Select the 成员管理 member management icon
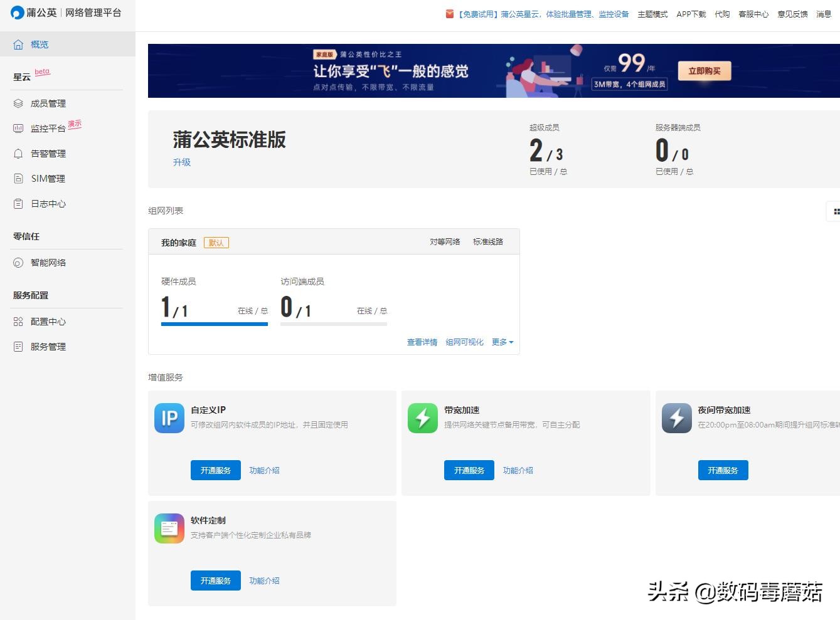 click(x=18, y=103)
